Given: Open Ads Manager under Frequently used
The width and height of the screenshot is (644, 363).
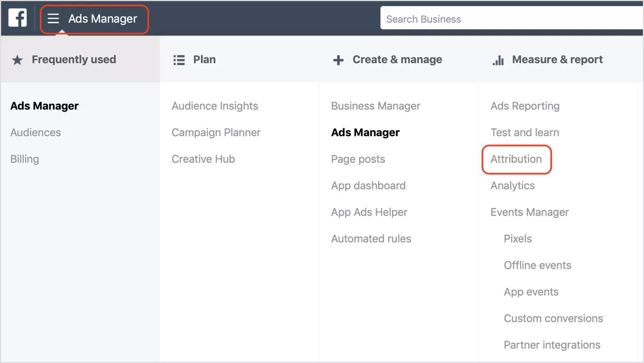Looking at the screenshot, I should (45, 106).
